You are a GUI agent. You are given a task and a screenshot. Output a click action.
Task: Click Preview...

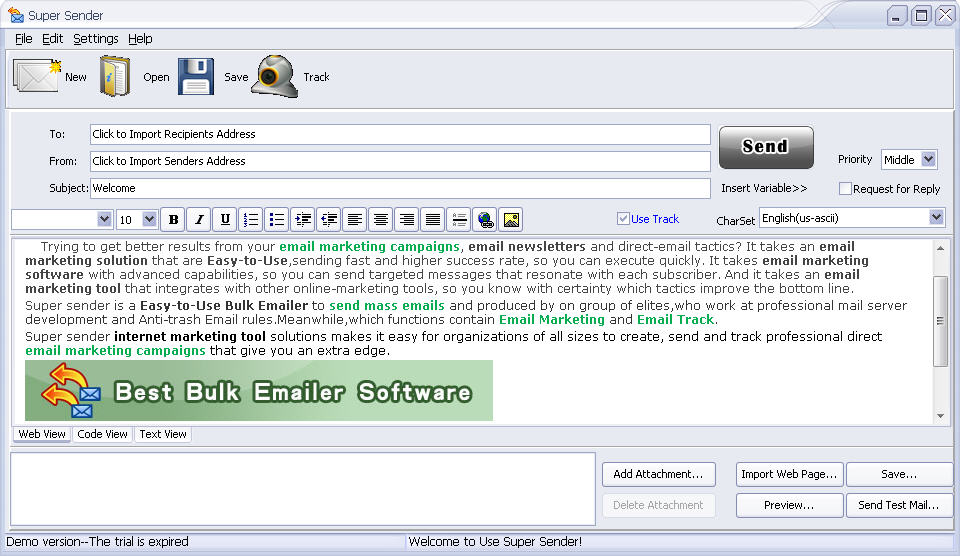[x=789, y=505]
